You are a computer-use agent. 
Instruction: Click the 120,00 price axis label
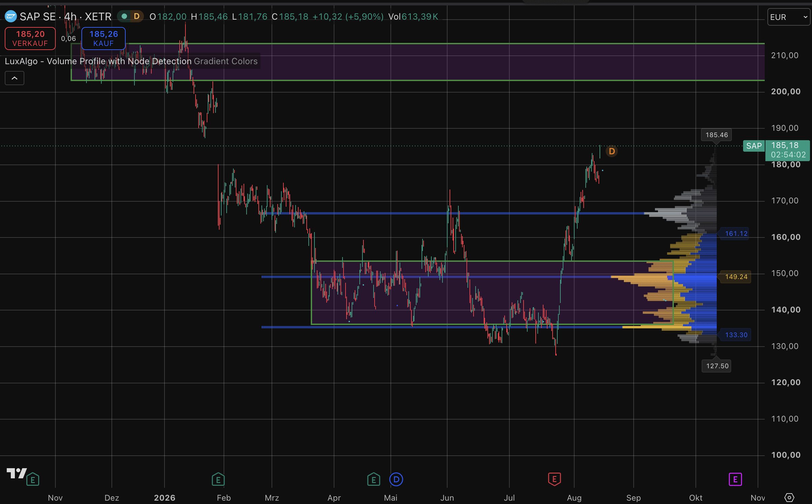[x=786, y=382]
